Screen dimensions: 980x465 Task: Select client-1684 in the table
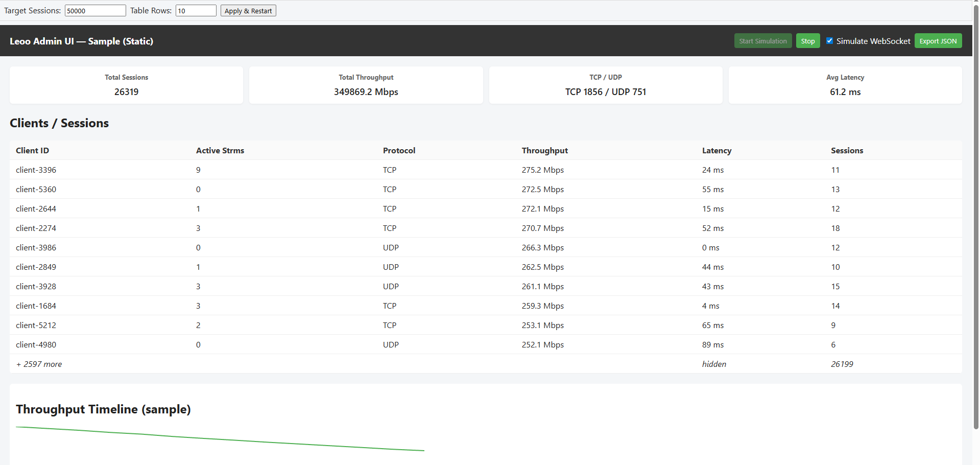(36, 306)
